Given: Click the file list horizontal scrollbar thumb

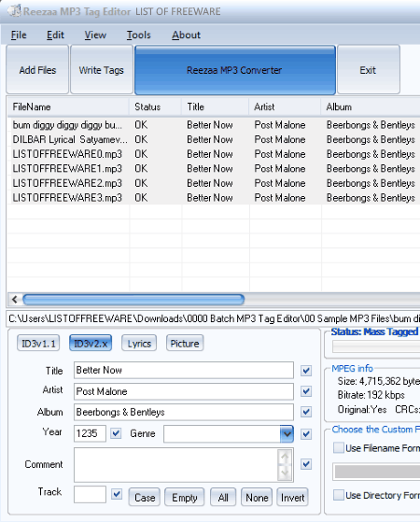Looking at the screenshot, I should (x=133, y=300).
